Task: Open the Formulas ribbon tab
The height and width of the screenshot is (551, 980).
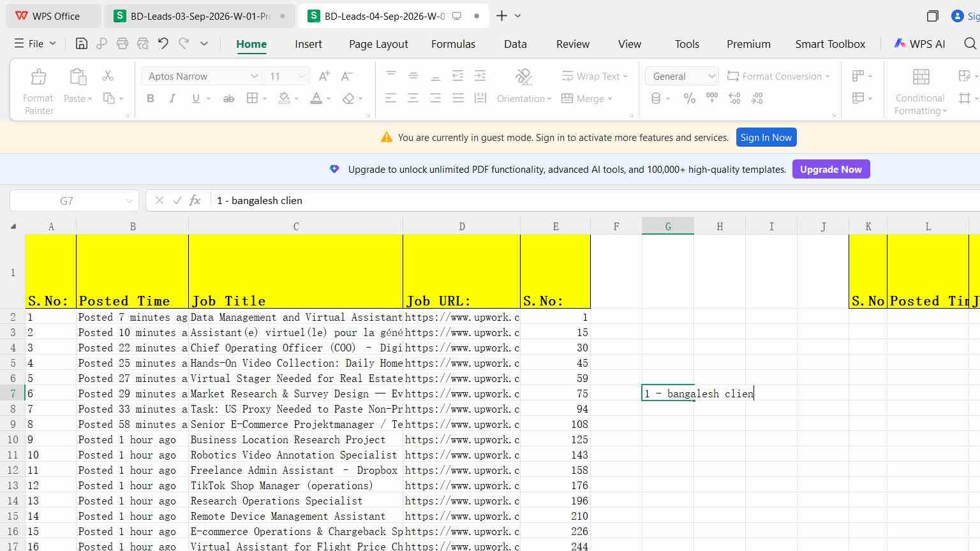Action: (453, 44)
